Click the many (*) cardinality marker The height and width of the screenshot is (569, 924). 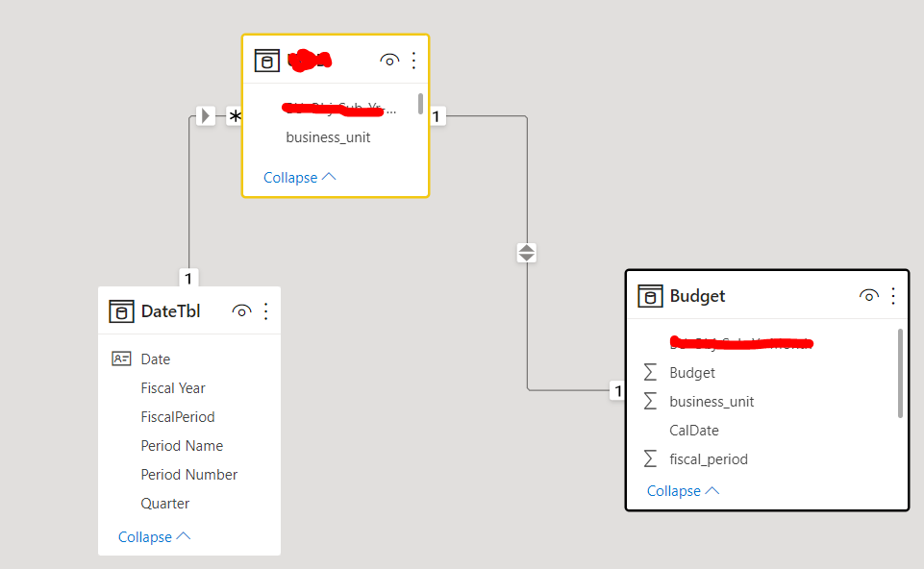(x=236, y=116)
